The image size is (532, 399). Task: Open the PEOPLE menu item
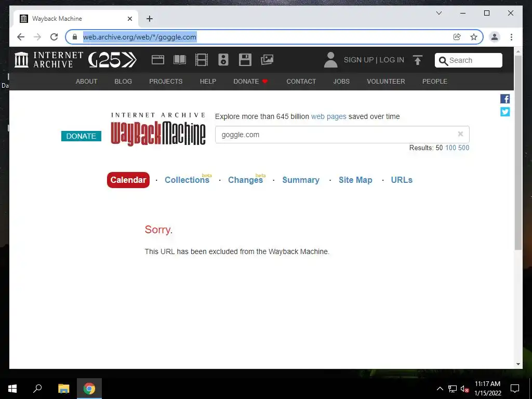(435, 82)
